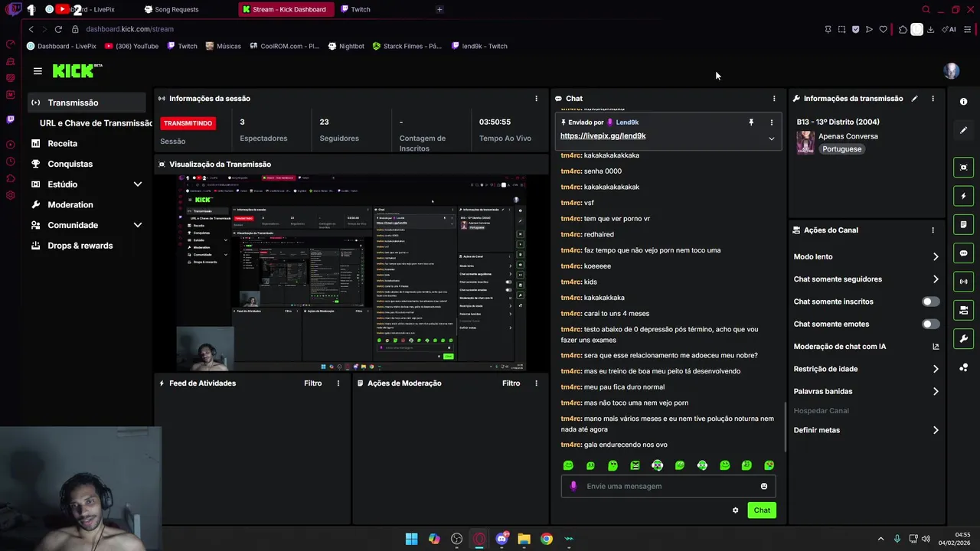Toggle Chat somente inscritos switch

[x=930, y=302]
